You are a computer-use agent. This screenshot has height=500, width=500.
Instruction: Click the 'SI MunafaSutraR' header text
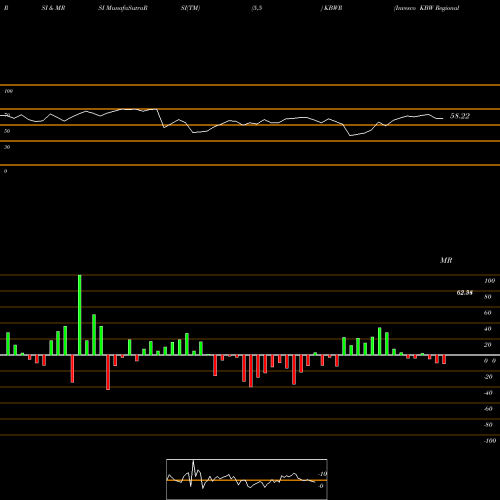tap(123, 8)
